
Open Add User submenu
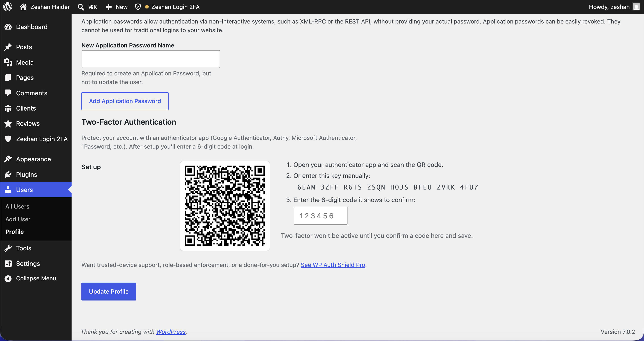pyautogui.click(x=18, y=219)
